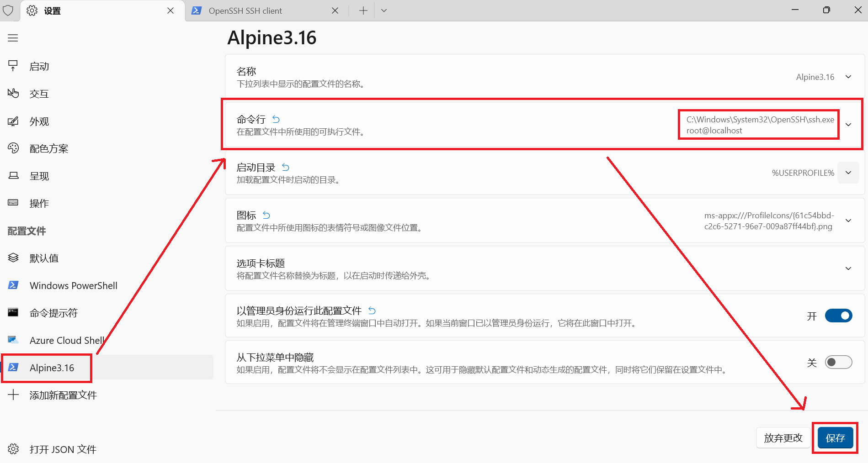
Task: Switch to the 设置 tab
Action: coord(102,11)
